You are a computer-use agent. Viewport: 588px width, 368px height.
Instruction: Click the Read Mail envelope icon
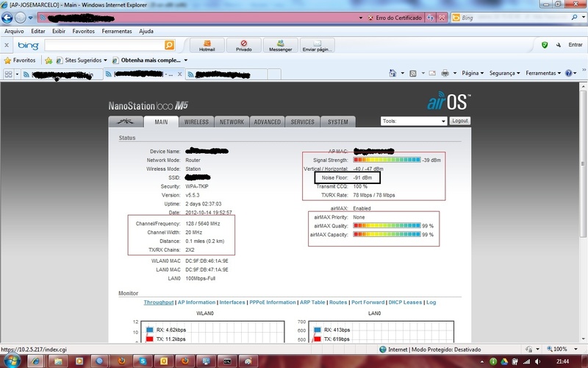click(432, 73)
